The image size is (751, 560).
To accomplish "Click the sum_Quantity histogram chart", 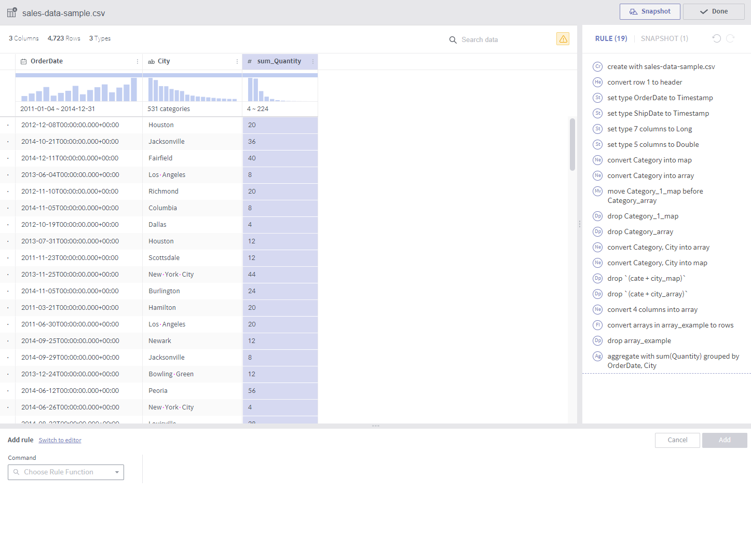I will (280, 89).
